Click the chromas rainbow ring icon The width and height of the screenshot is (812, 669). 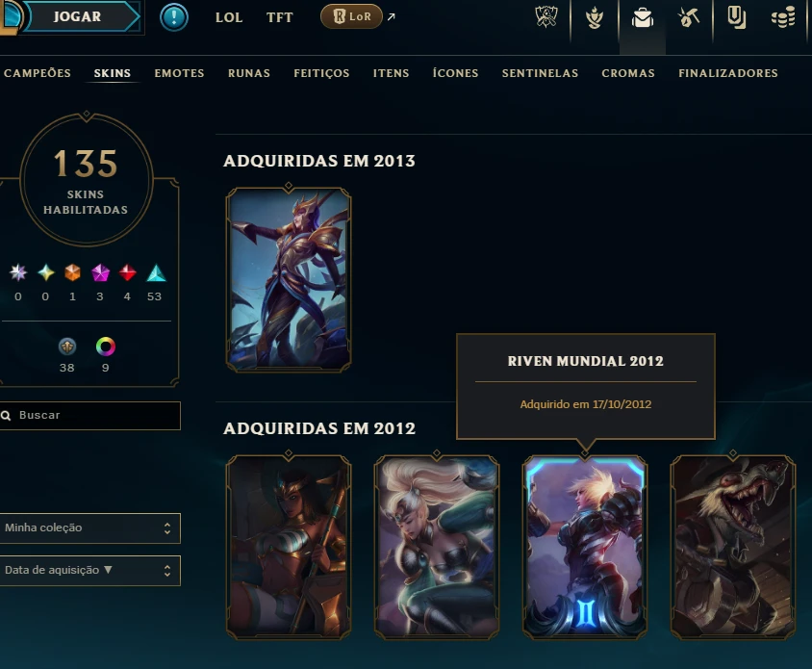click(106, 347)
